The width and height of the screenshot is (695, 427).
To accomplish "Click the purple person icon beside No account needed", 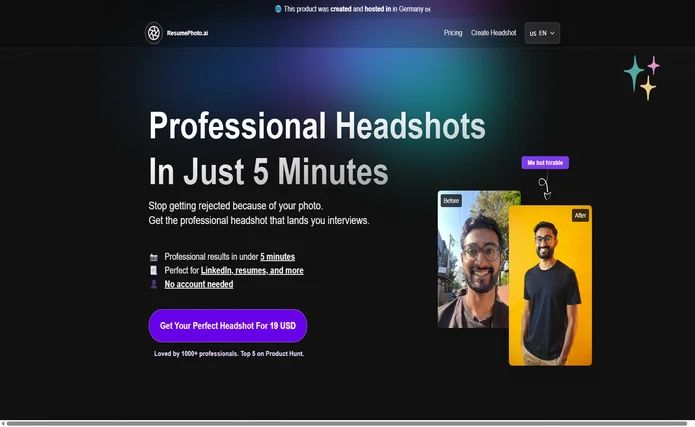I will [153, 285].
